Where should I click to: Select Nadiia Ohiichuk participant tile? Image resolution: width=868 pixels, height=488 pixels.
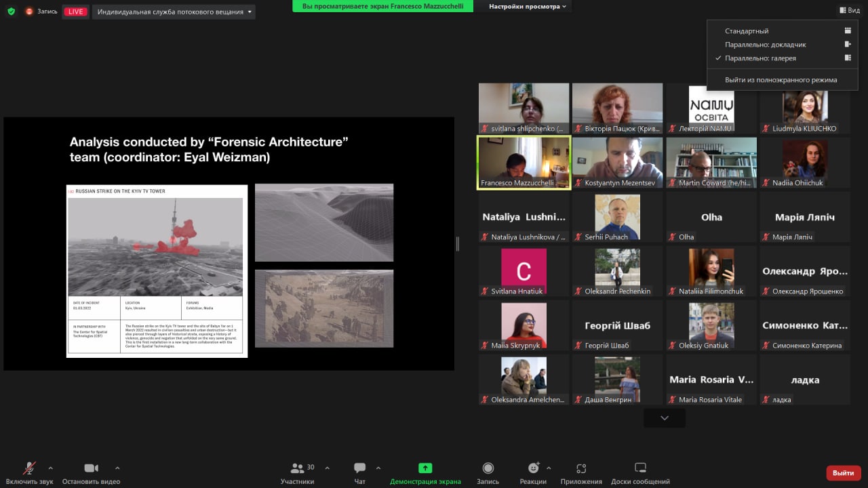[805, 163]
